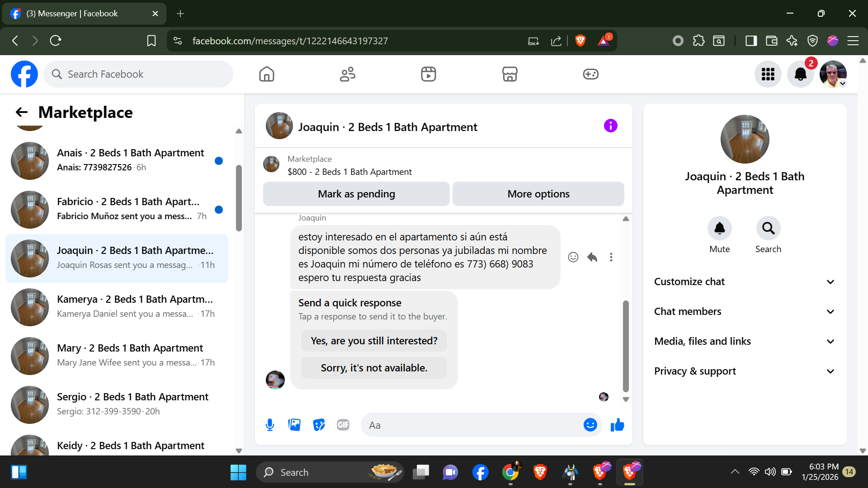The image size is (868, 488).
Task: Open the Brave Wallet icon
Action: (x=772, y=41)
